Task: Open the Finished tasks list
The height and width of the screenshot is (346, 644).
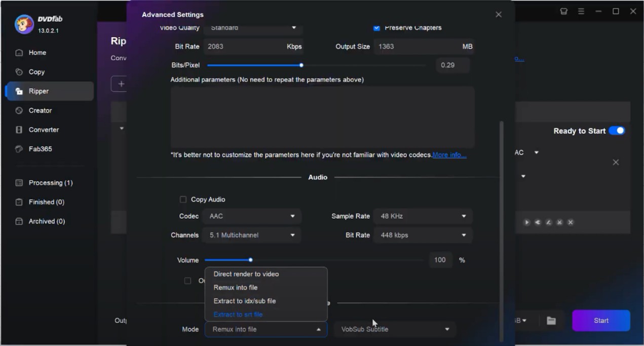Action: tap(46, 202)
